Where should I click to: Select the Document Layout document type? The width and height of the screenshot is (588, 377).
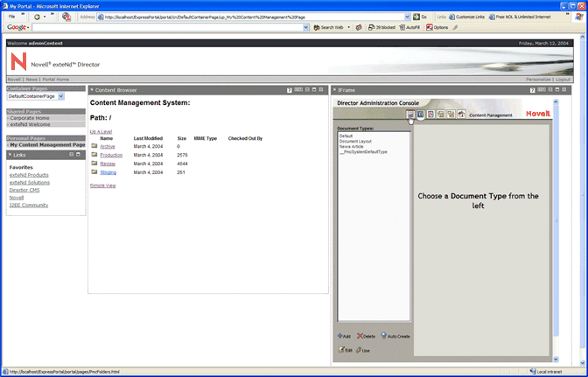[355, 142]
